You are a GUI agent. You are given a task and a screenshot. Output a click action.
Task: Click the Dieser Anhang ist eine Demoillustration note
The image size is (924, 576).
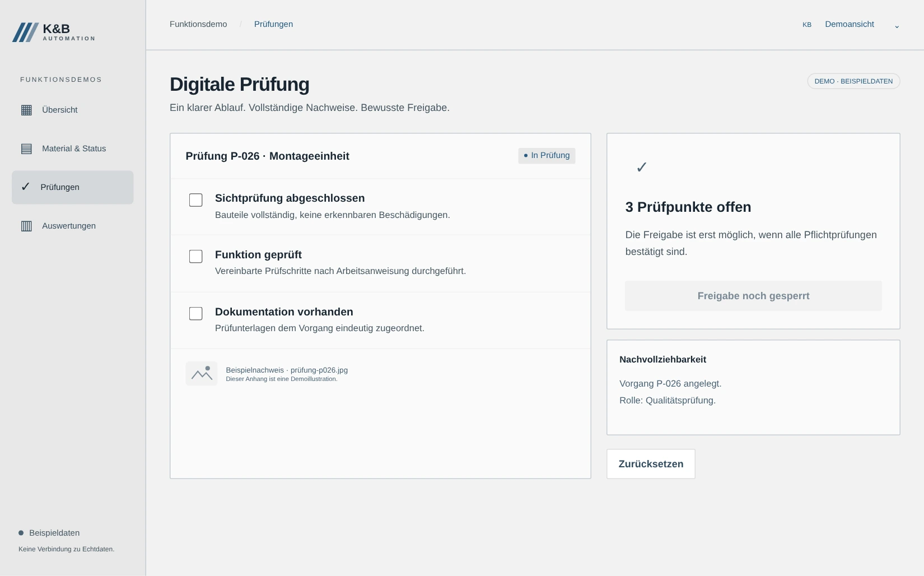pyautogui.click(x=282, y=379)
